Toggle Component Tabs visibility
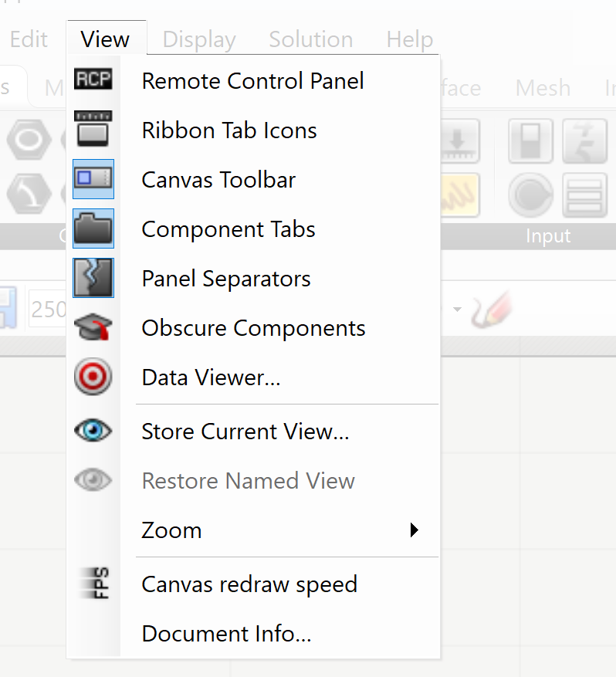616x677 pixels. [x=228, y=229]
